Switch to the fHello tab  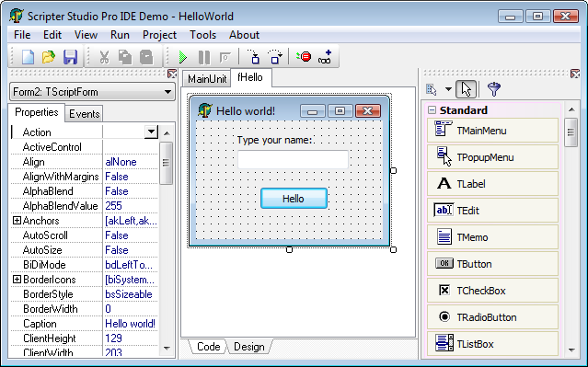(250, 77)
